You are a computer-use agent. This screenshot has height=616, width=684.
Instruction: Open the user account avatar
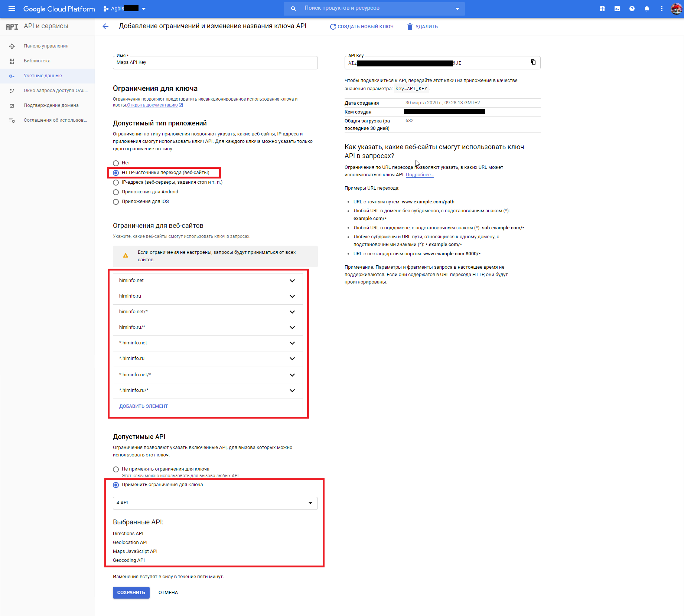point(676,9)
